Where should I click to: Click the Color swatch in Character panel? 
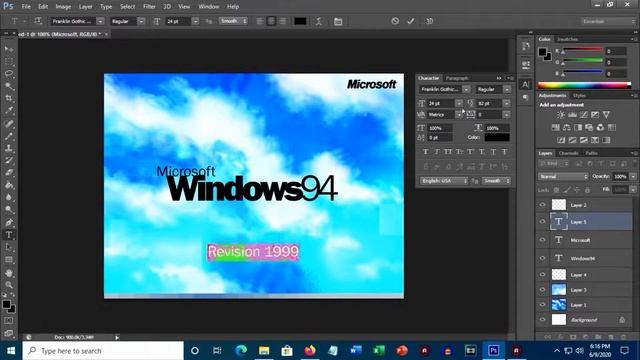(497, 138)
